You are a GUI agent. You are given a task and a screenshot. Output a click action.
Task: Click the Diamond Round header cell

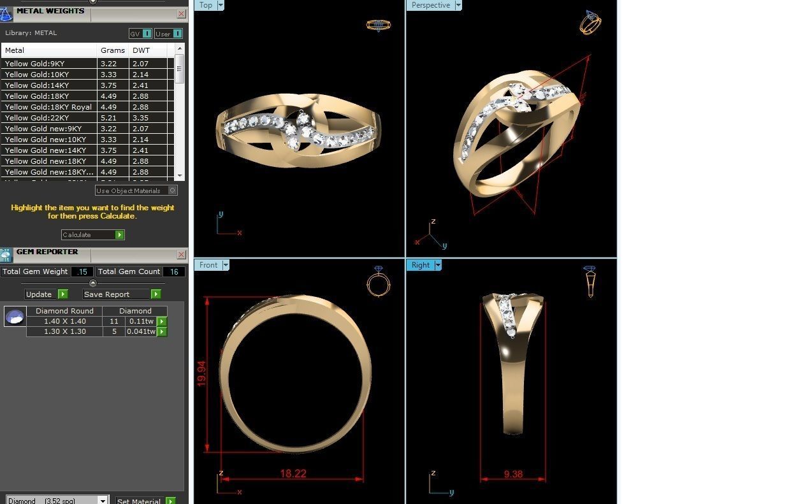coord(64,311)
